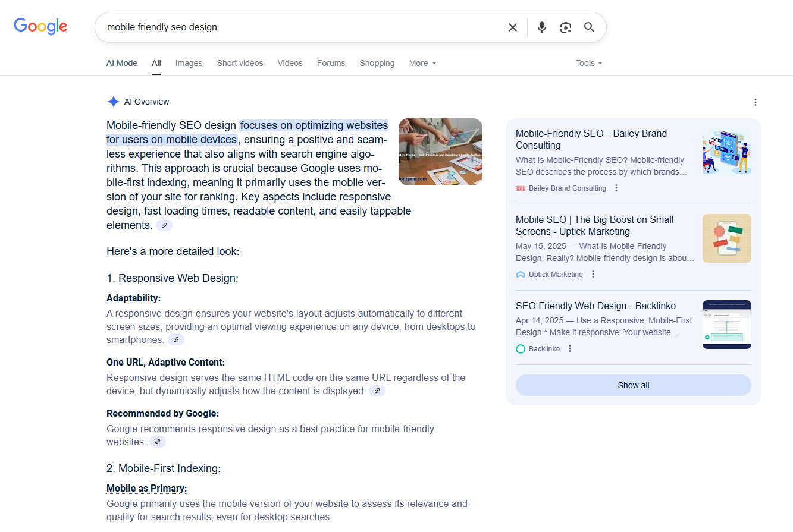Open Mobile-Friendly SEO Bailey Brand Consulting result
The height and width of the screenshot is (532, 793).
(591, 139)
